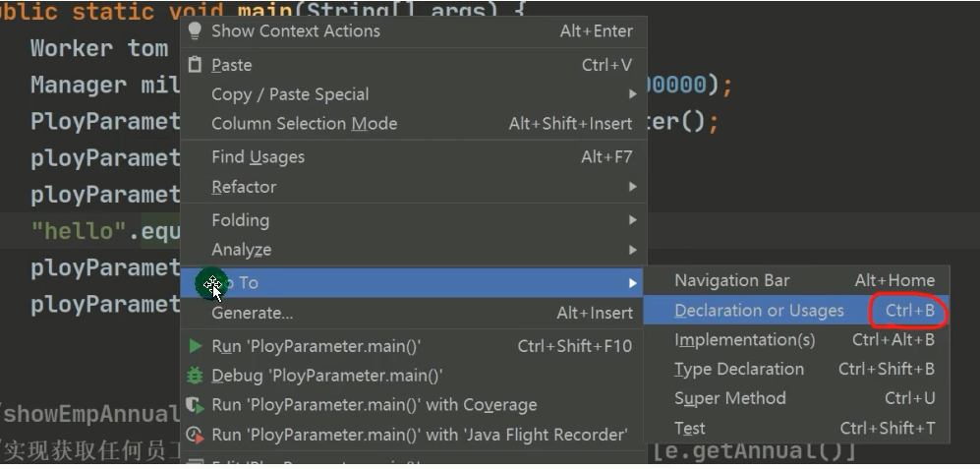This screenshot has height=469, width=980.
Task: Click the Java Flight Recorder run icon
Action: 195,435
